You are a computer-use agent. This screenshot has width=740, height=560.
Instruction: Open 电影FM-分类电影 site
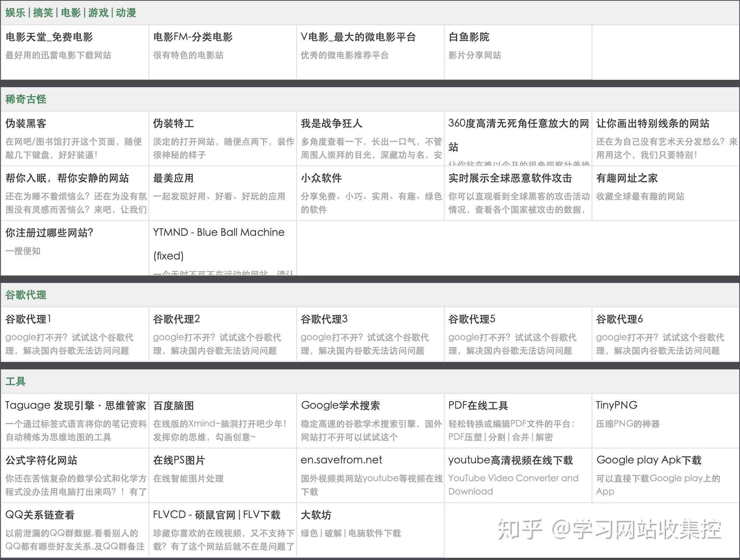click(193, 37)
